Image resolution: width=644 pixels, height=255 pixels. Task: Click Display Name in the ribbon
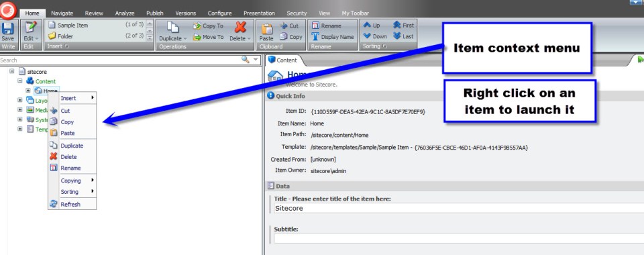click(333, 36)
